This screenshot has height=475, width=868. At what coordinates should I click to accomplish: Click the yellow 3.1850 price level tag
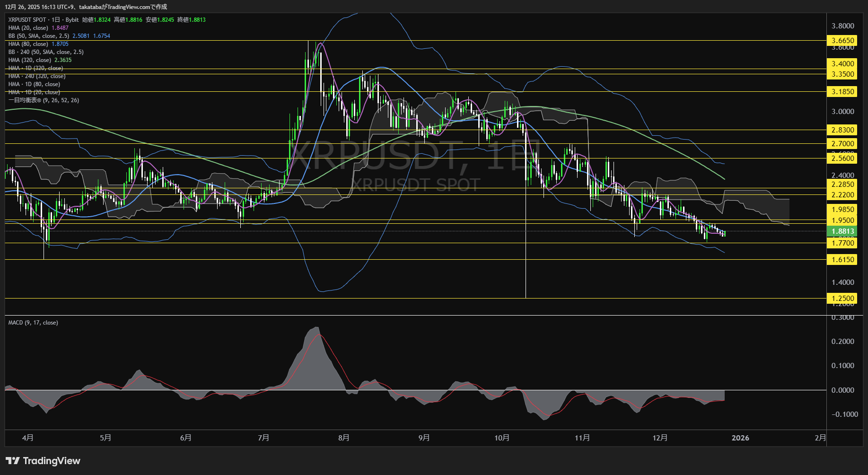click(842, 92)
